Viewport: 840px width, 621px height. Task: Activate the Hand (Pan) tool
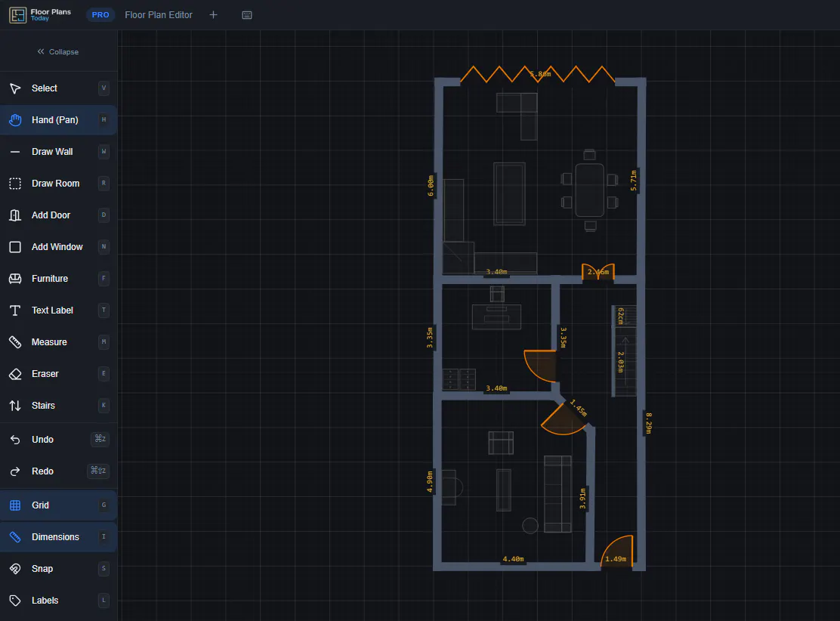pyautogui.click(x=58, y=120)
